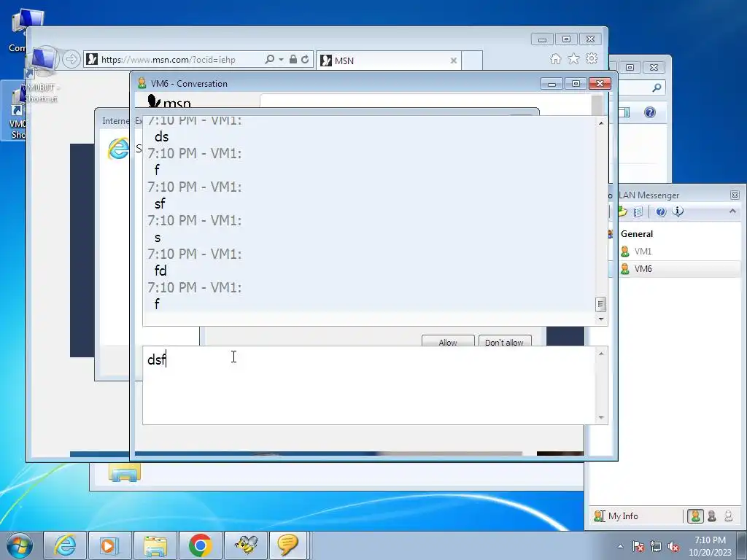Open new blank tab in Internet Explorer
Viewport: 747px width, 560px height.
coord(472,61)
